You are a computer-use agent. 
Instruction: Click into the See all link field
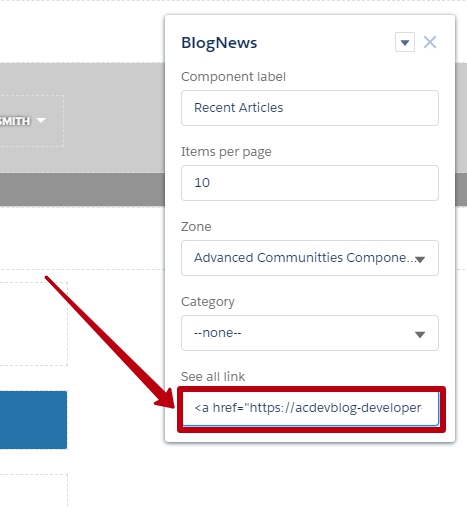[x=311, y=408]
